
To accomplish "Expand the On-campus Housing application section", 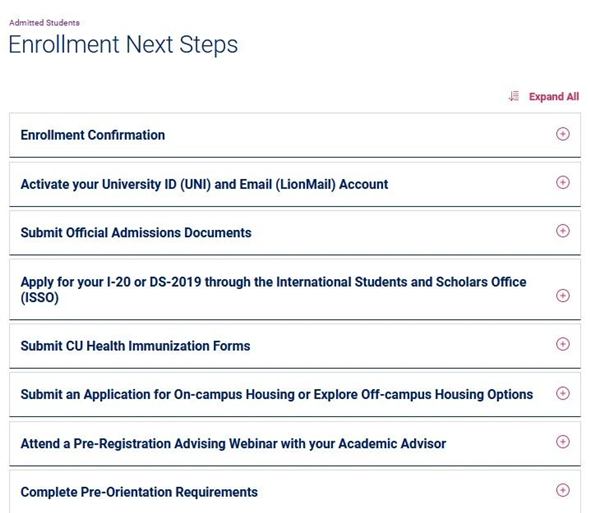I will point(295,394).
